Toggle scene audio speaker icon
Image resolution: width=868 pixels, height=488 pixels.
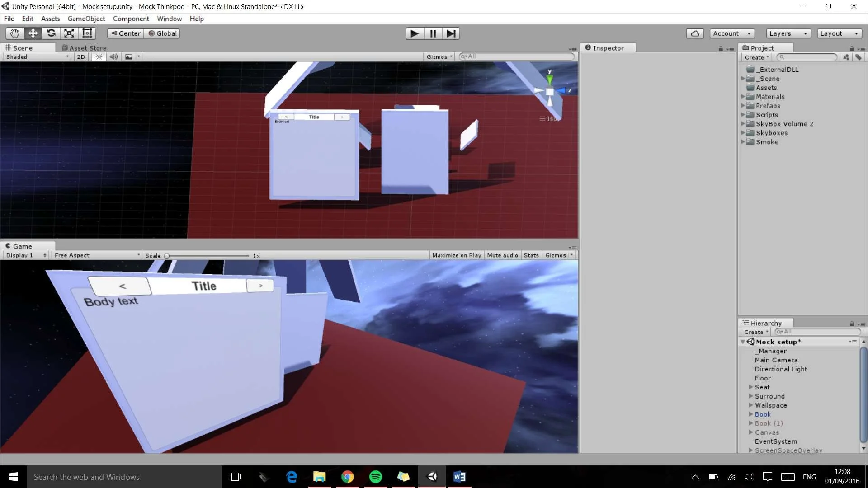point(113,57)
